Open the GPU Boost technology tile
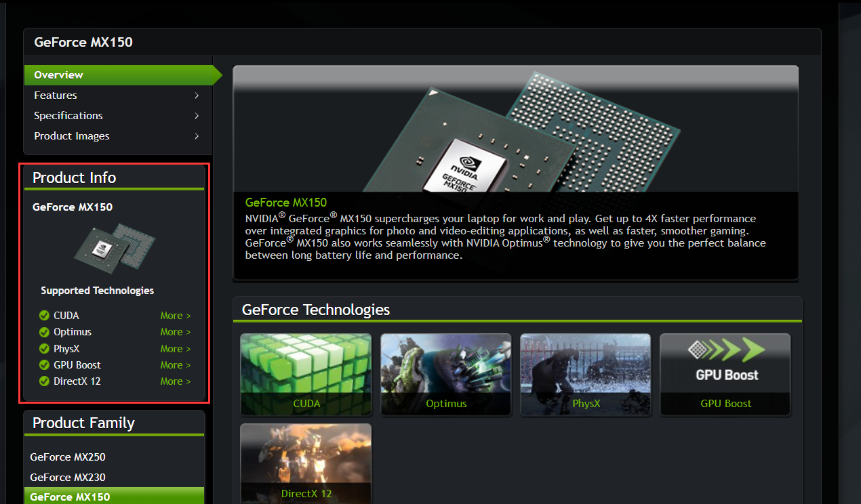This screenshot has width=861, height=504. coord(725,374)
